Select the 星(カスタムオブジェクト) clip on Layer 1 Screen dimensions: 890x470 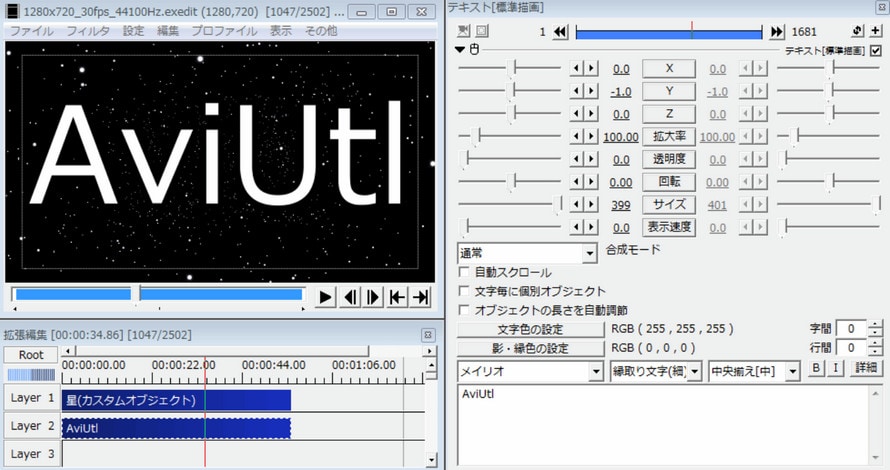[175, 400]
